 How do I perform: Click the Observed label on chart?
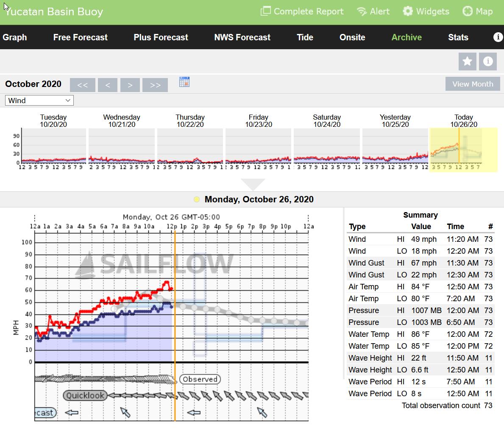pos(200,379)
